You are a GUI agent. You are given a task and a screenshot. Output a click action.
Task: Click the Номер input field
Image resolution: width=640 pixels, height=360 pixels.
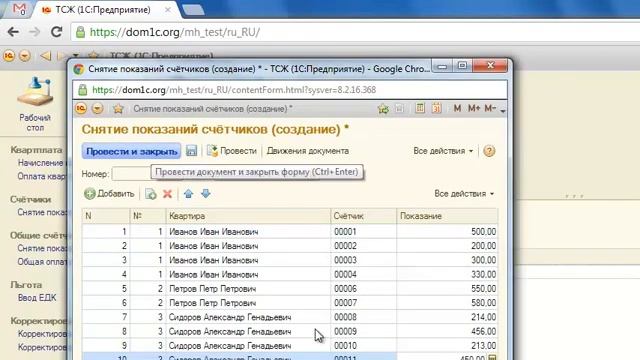131,174
